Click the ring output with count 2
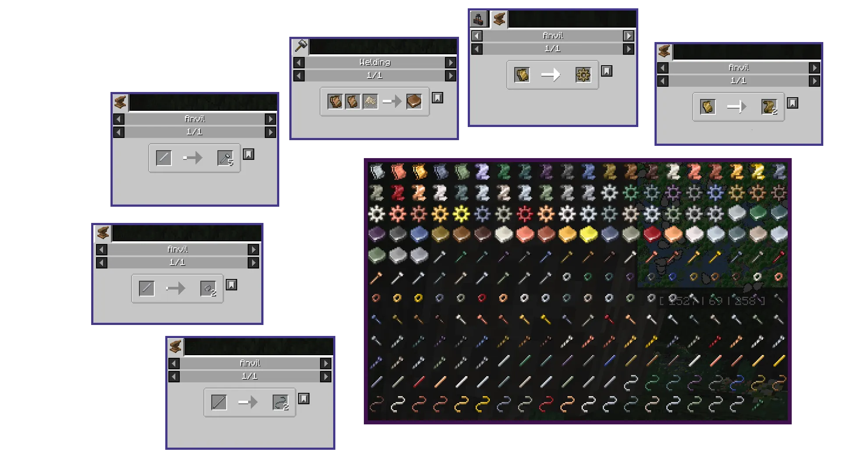868x473 pixels. click(208, 289)
